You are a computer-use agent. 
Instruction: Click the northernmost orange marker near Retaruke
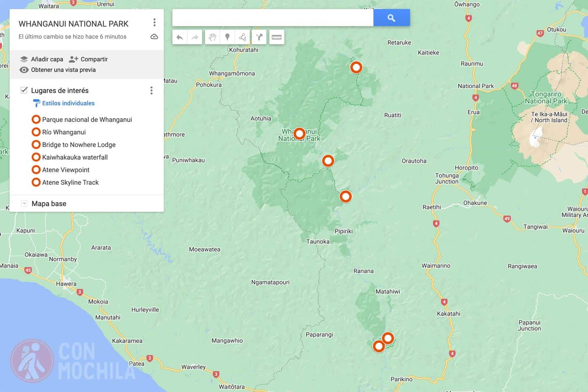356,67
